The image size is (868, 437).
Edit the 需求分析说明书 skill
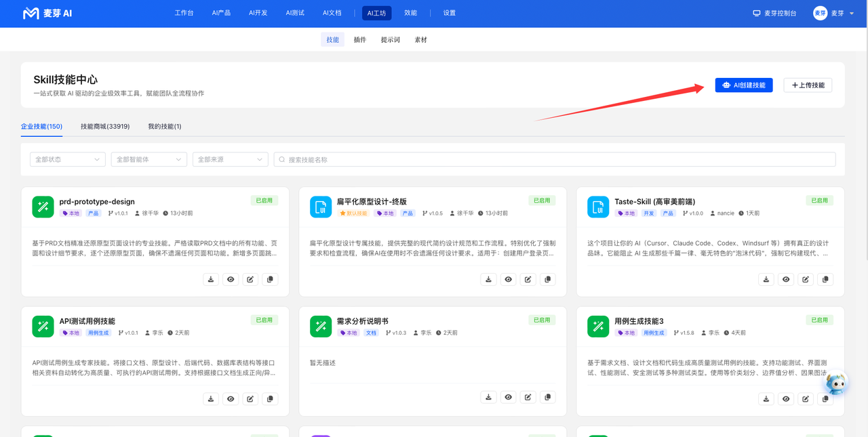tap(528, 397)
